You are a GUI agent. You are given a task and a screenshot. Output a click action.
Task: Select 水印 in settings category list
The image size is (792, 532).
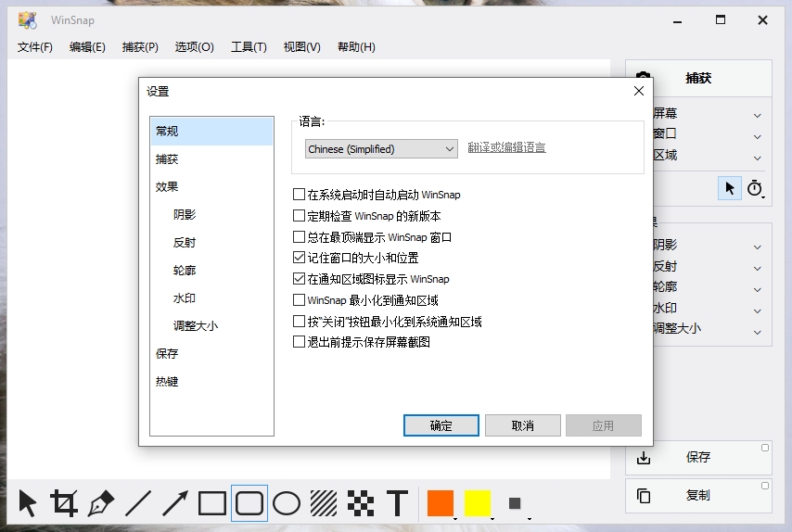click(x=211, y=298)
